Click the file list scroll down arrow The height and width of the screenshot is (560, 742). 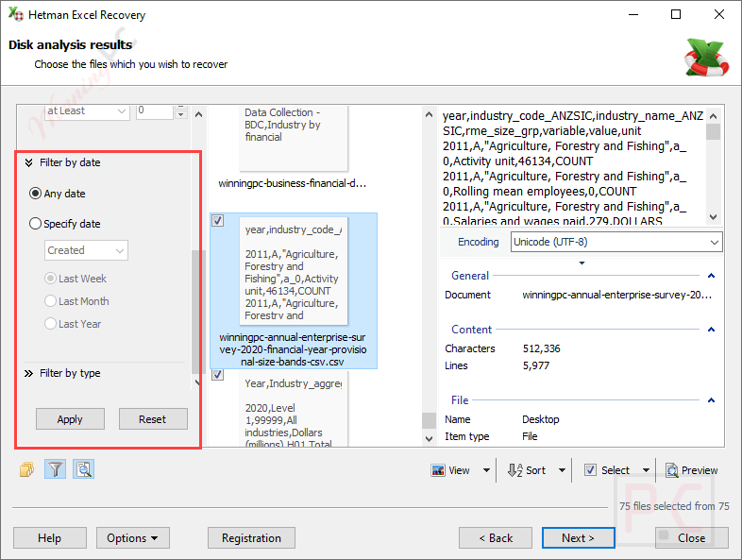click(x=429, y=438)
